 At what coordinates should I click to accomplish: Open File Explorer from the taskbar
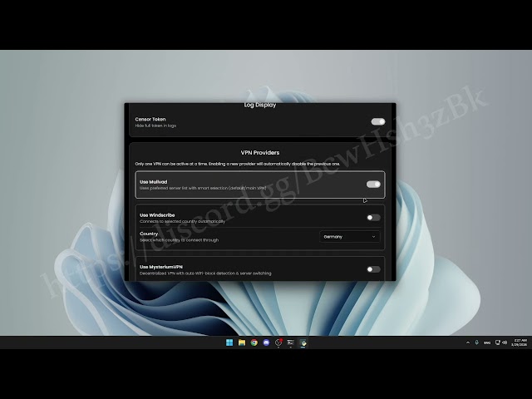click(x=242, y=342)
